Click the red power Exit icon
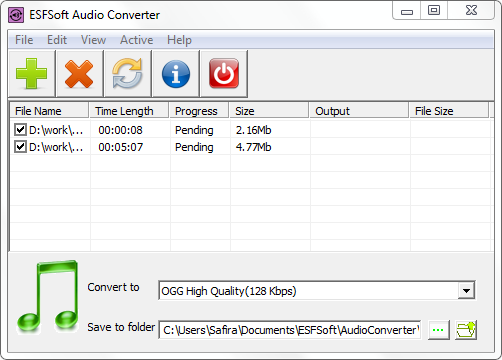 pos(224,74)
